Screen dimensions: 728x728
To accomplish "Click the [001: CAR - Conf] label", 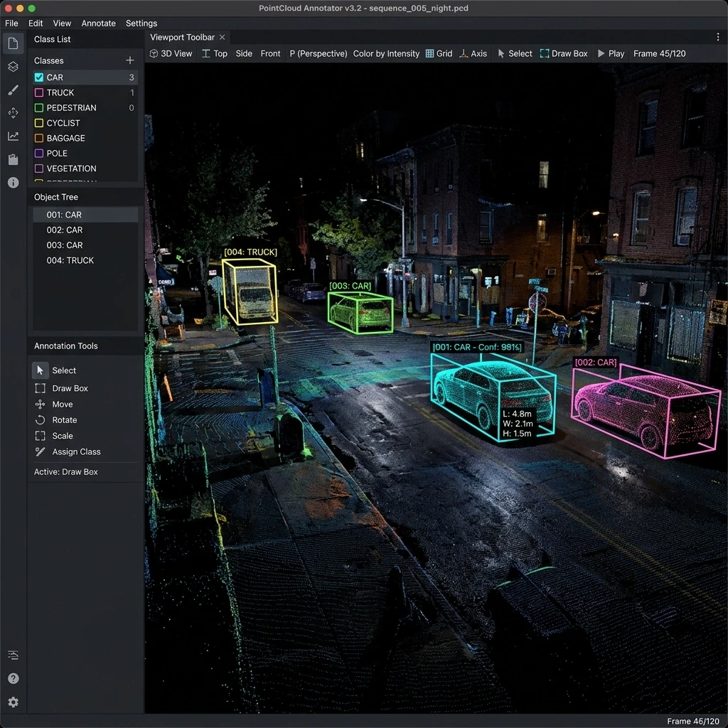I will (x=477, y=347).
